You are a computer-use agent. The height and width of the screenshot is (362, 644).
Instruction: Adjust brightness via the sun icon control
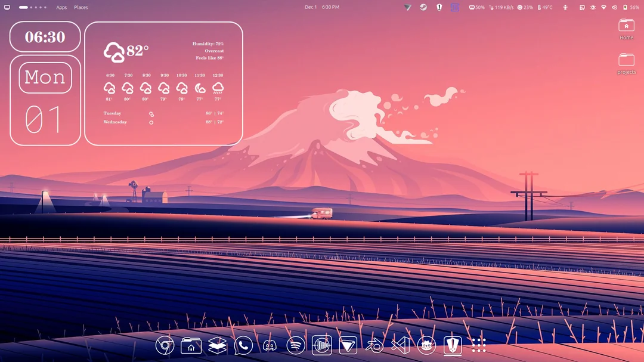593,8
